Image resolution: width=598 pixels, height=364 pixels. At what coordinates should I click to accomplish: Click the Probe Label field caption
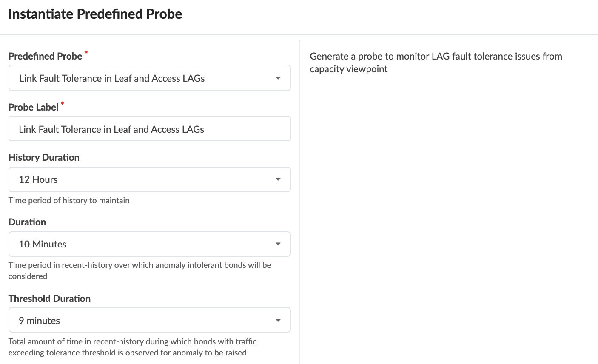[33, 107]
